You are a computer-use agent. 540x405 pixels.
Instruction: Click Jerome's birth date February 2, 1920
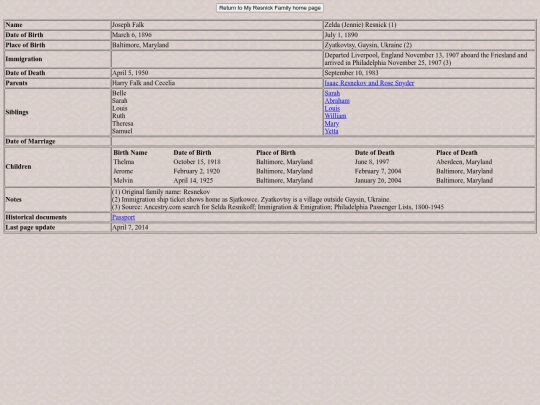point(196,171)
